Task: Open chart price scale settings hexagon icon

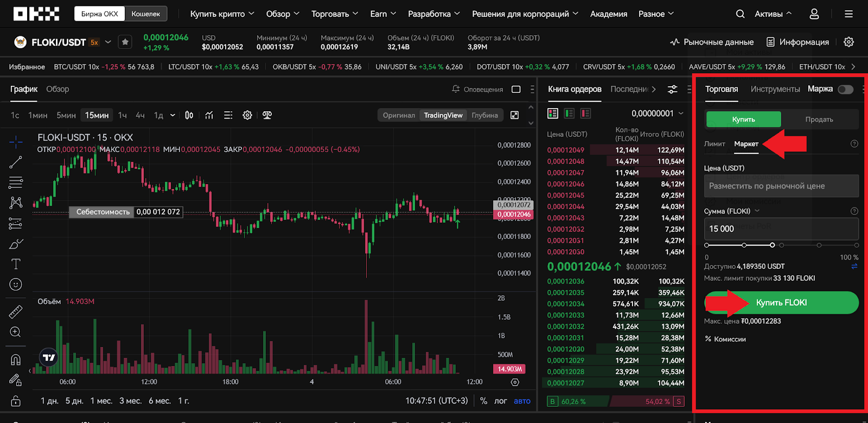Action: pos(515,382)
